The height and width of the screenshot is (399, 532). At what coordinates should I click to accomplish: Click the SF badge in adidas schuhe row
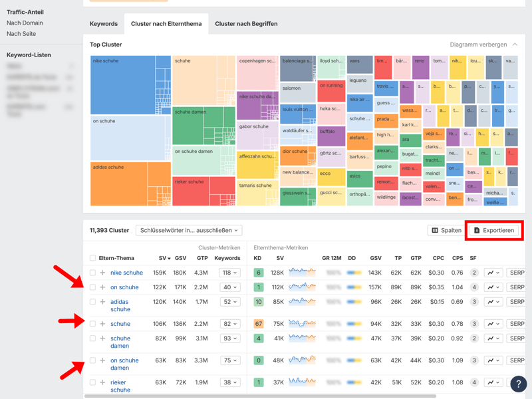pos(474,302)
